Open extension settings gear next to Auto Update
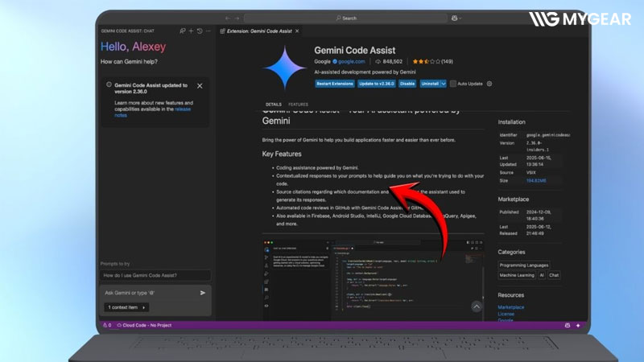This screenshot has height=362, width=644. [x=489, y=84]
